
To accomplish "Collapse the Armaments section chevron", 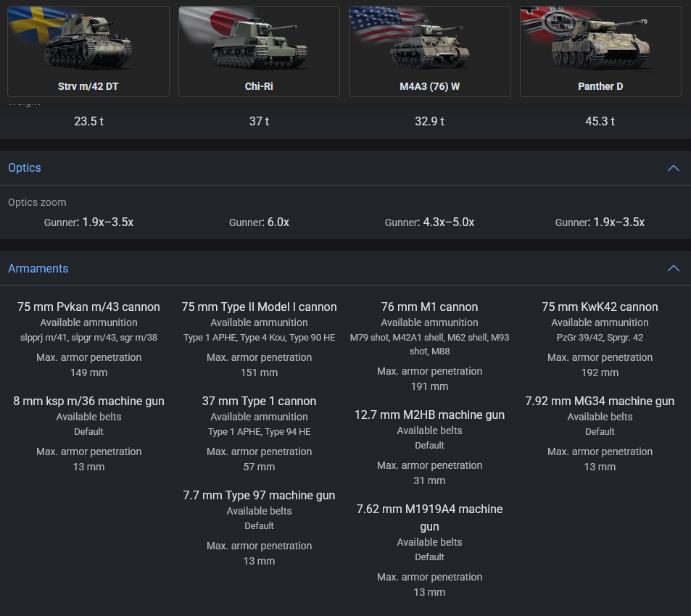I will 673,269.
